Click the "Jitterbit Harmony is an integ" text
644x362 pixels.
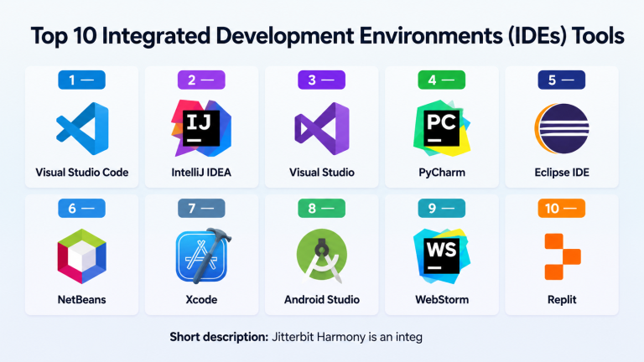(347, 338)
